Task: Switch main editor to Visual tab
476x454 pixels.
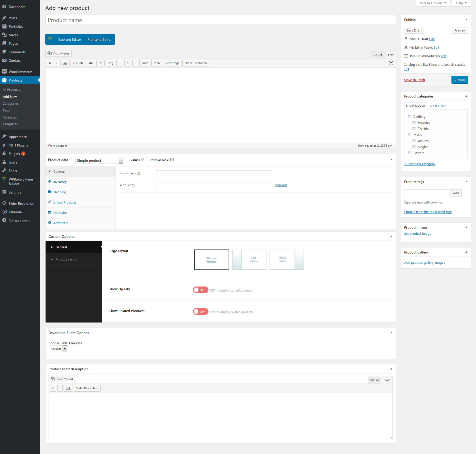Action: pyautogui.click(x=377, y=55)
